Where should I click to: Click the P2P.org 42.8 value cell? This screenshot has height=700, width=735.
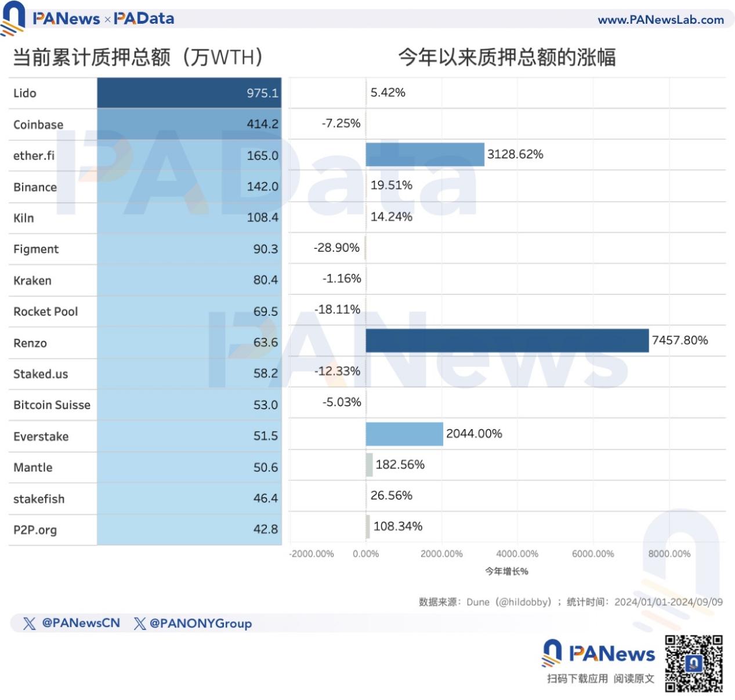click(265, 529)
